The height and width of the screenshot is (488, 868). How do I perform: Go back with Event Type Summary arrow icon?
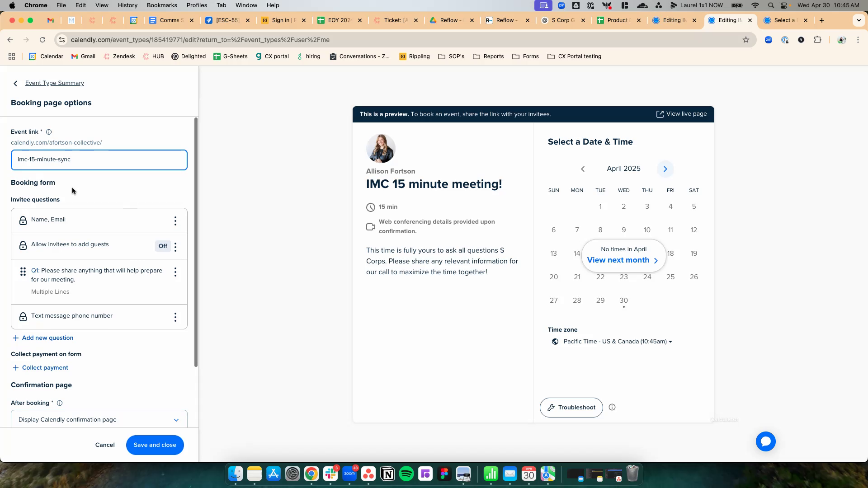(x=16, y=84)
